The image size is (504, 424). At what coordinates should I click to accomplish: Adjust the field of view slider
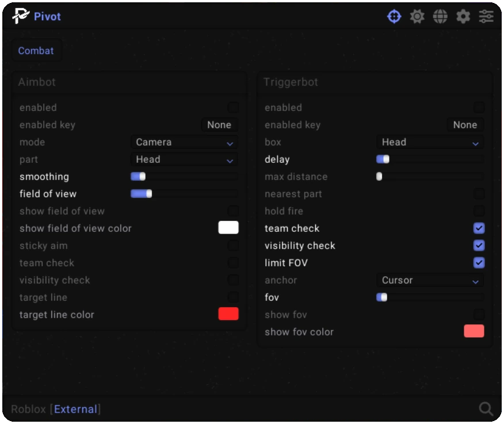(x=185, y=193)
